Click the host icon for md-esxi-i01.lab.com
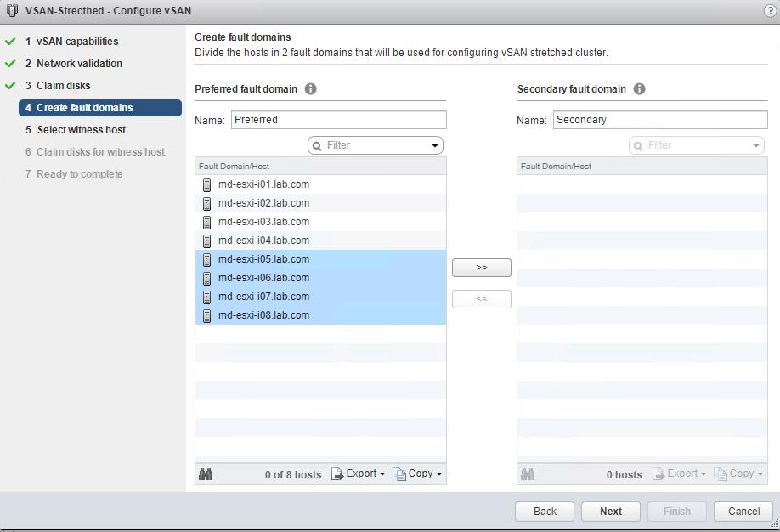 pos(207,185)
